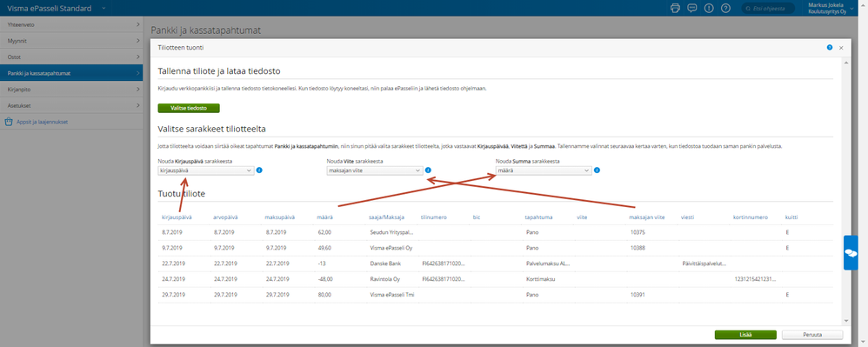Screen dimensions: 868x347
Task: Select Pankki ja kassatapahtumat in sidebar
Action: (x=71, y=73)
